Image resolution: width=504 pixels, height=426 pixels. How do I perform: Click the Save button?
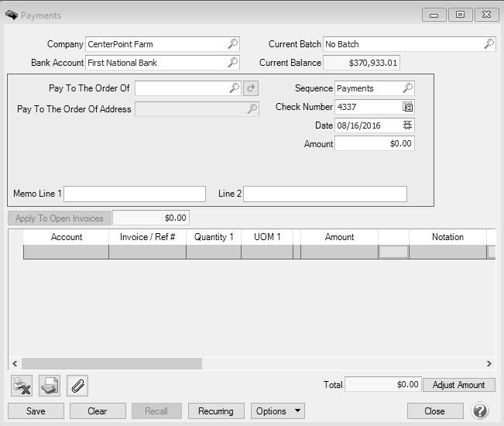pyautogui.click(x=36, y=411)
